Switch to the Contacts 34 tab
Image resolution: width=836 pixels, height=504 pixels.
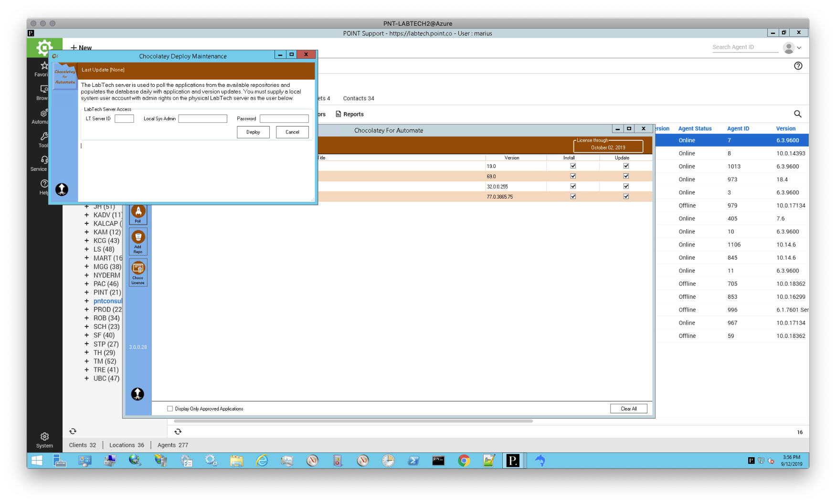(x=359, y=98)
